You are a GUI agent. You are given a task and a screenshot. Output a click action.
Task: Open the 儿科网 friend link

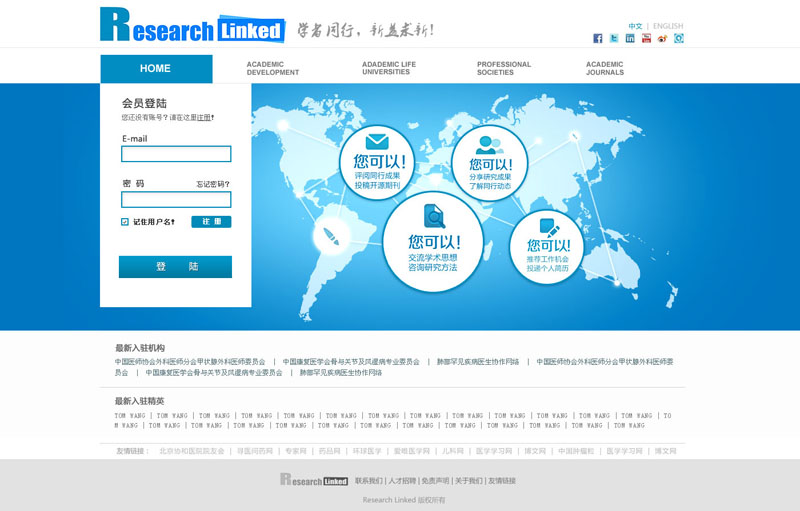coord(453,451)
